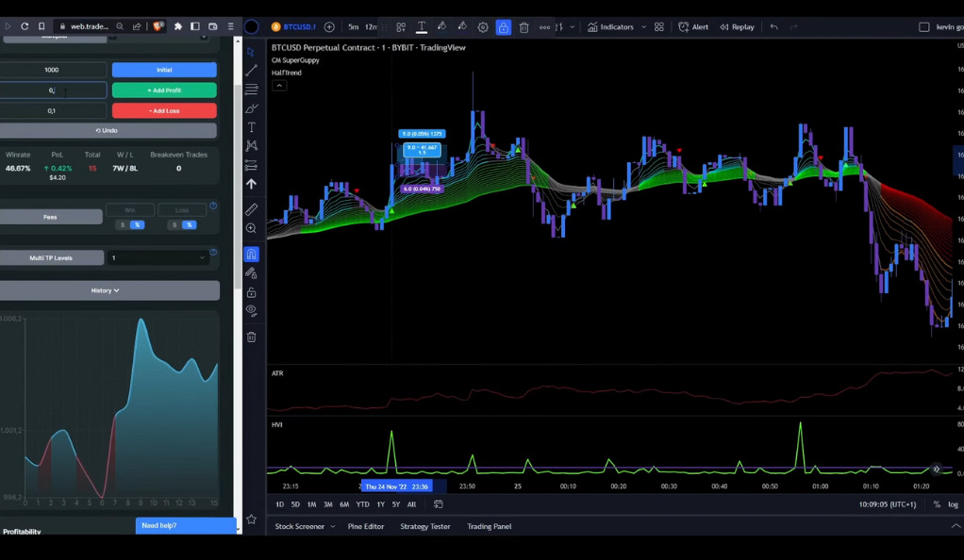Image resolution: width=964 pixels, height=560 pixels.
Task: Set Loss fee unit to percent
Action: coord(190,225)
